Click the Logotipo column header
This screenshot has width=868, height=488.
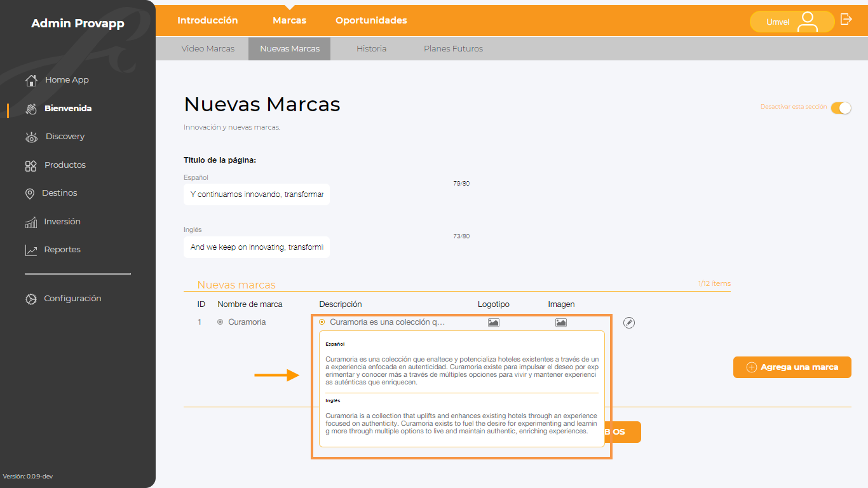click(494, 304)
